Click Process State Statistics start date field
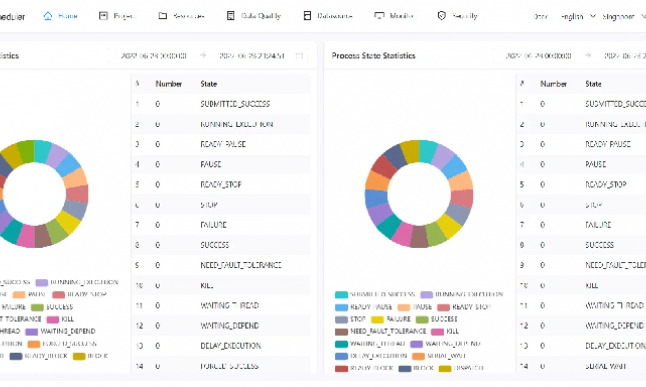 pos(538,56)
